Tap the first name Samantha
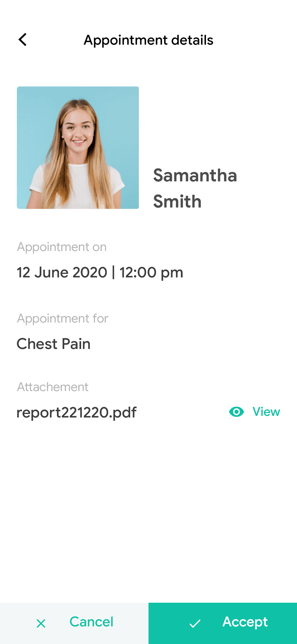This screenshot has width=297, height=644. (x=195, y=176)
